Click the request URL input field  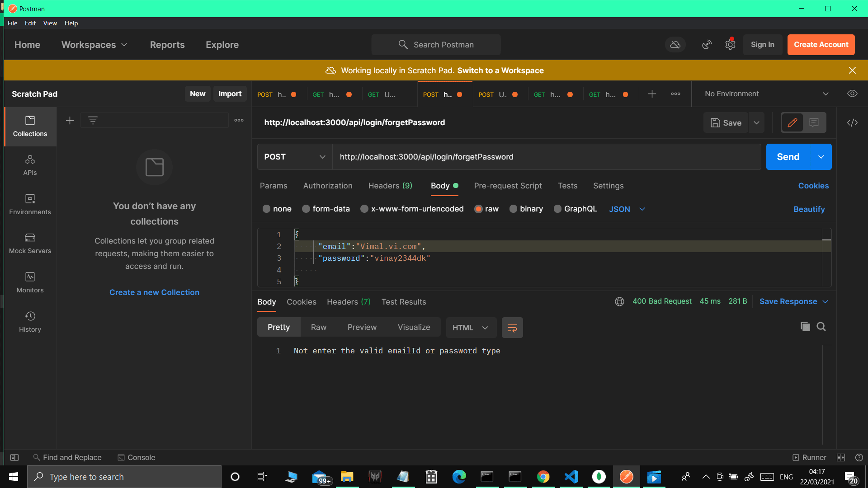[x=547, y=157]
